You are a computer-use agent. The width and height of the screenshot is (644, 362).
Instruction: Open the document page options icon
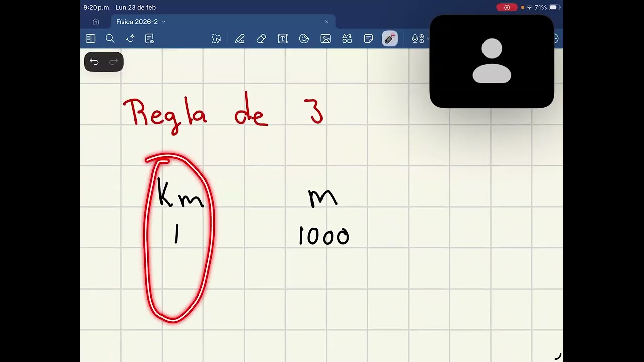pyautogui.click(x=149, y=39)
